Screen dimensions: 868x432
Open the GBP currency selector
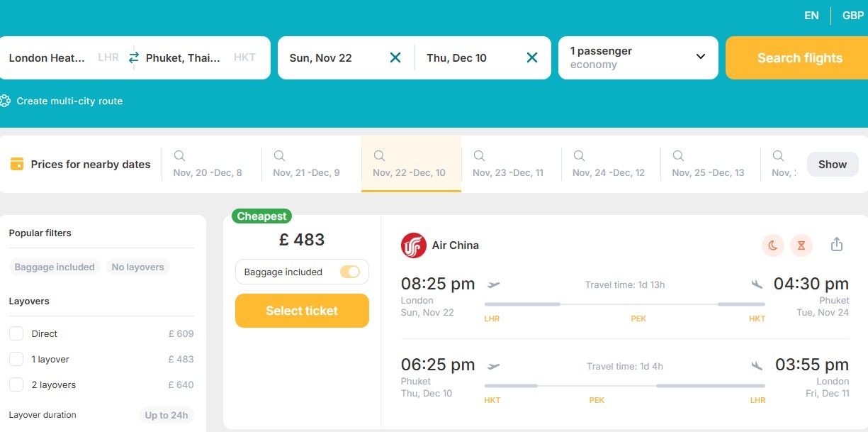[852, 16]
